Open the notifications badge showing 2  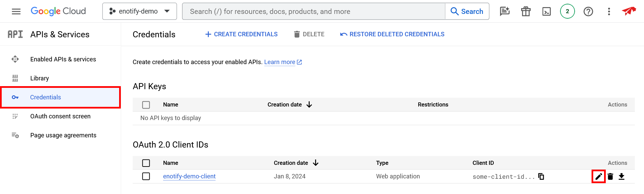coord(568,12)
